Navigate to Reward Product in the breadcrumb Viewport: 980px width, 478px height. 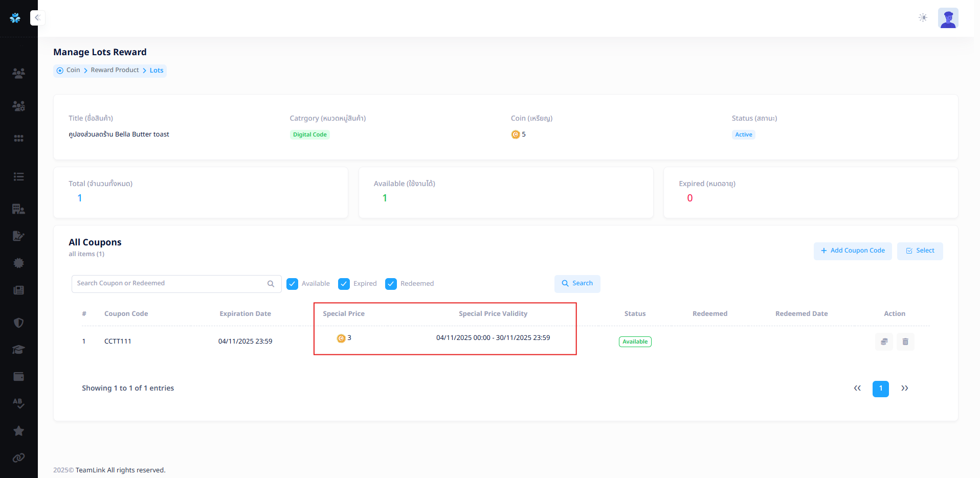[115, 70]
